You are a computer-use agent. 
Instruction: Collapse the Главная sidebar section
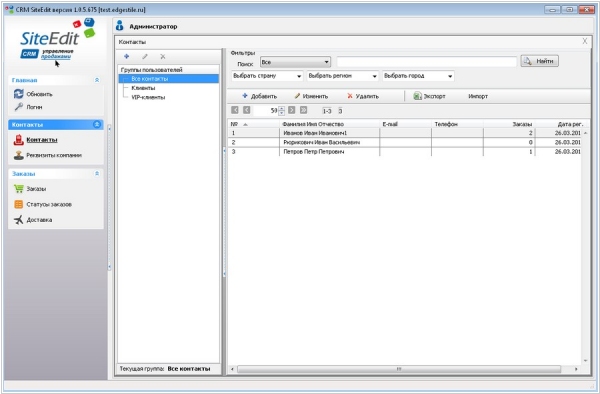click(x=97, y=80)
